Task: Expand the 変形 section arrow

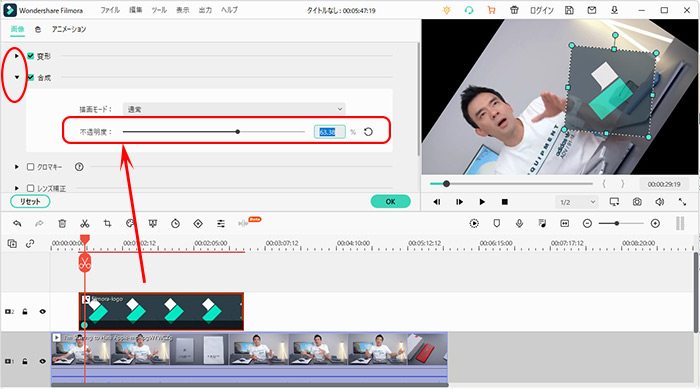Action: click(17, 56)
